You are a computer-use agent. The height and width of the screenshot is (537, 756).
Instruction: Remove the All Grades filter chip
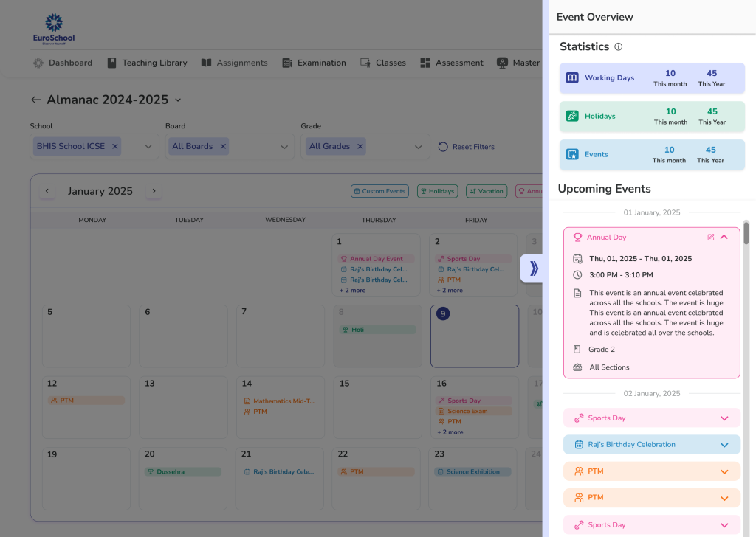point(360,146)
